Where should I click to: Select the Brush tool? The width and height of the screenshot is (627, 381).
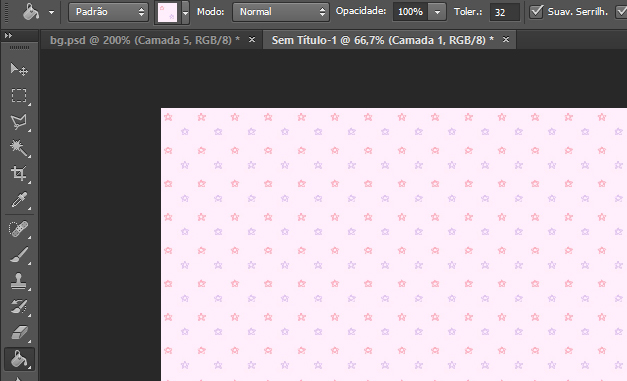tap(19, 255)
